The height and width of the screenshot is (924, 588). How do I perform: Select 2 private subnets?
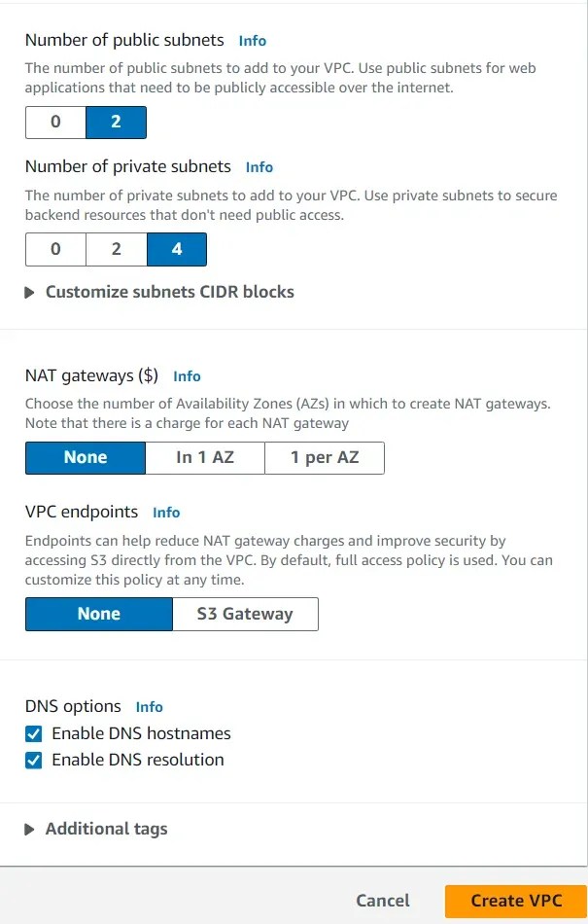click(116, 249)
